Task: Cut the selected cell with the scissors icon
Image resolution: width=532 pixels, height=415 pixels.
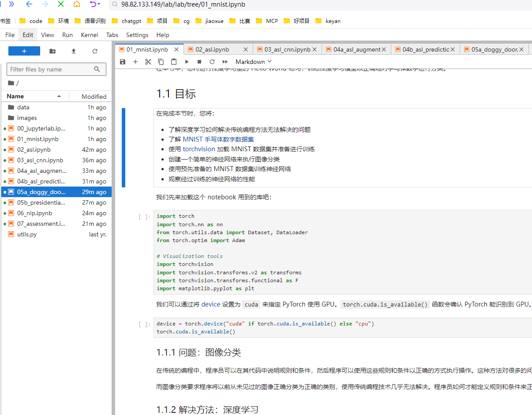Action: (148, 62)
